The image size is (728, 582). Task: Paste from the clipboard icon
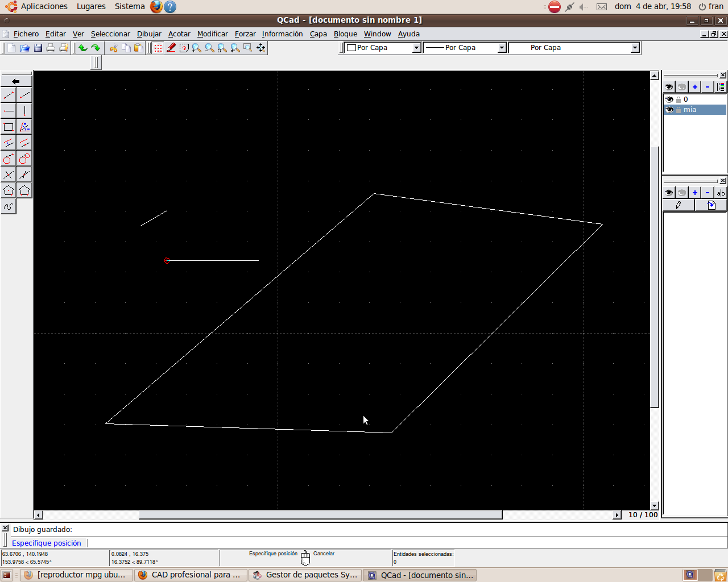coord(138,48)
